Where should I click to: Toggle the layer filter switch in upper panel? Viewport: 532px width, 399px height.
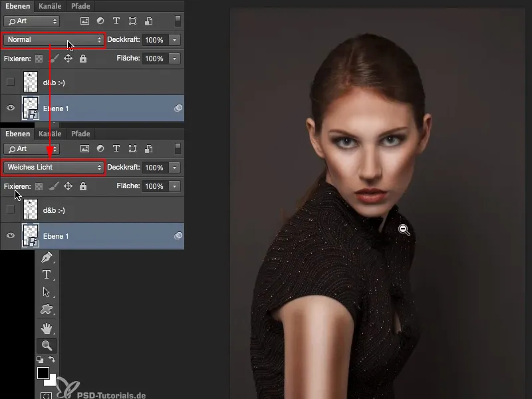point(178,21)
